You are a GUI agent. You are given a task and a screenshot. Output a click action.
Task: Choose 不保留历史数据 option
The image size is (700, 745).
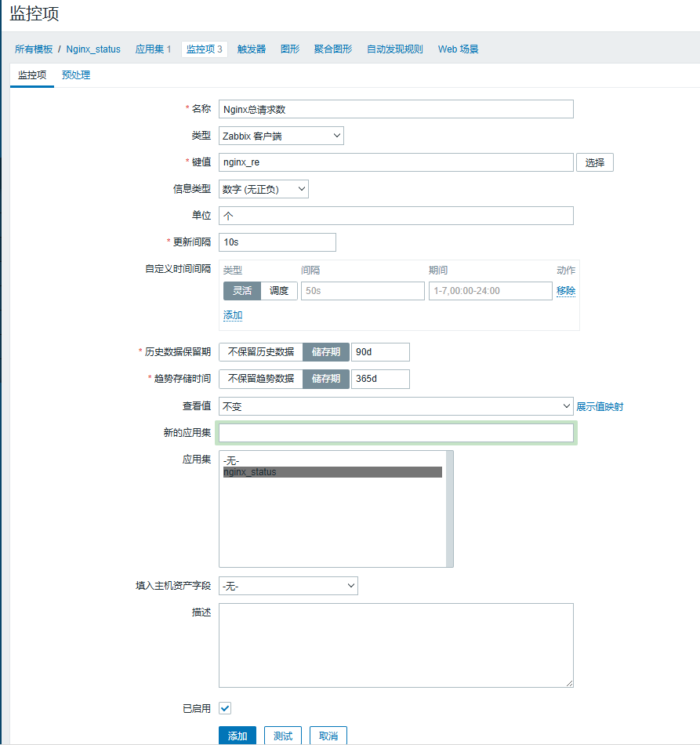tap(261, 352)
